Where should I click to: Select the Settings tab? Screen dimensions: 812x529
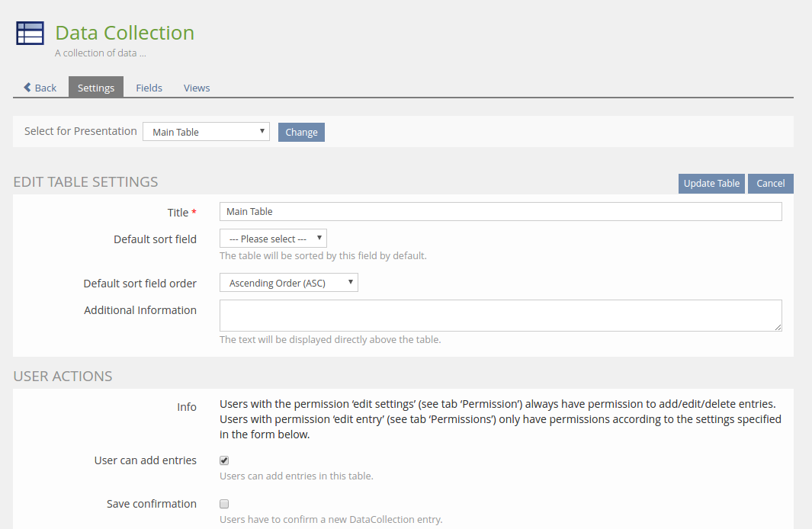96,88
